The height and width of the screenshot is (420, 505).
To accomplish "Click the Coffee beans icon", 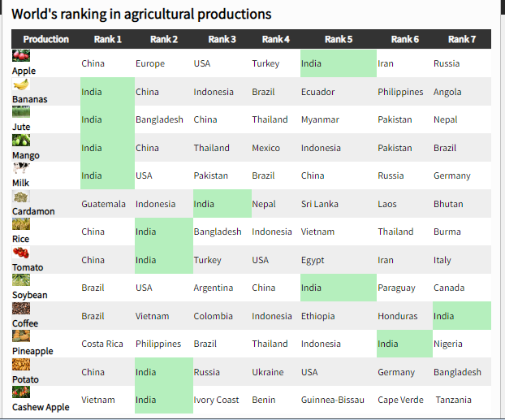I will pos(21,309).
